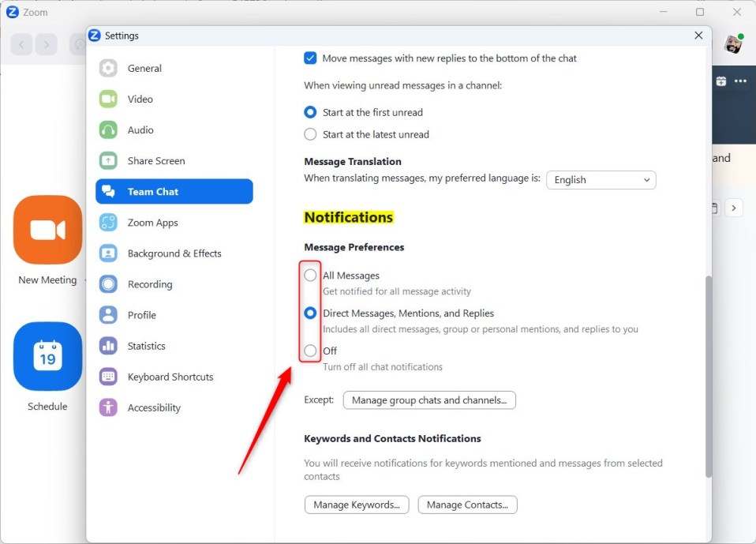Click the settings panel vertical scrollbar
Image resolution: width=756 pixels, height=544 pixels.
pos(709,376)
